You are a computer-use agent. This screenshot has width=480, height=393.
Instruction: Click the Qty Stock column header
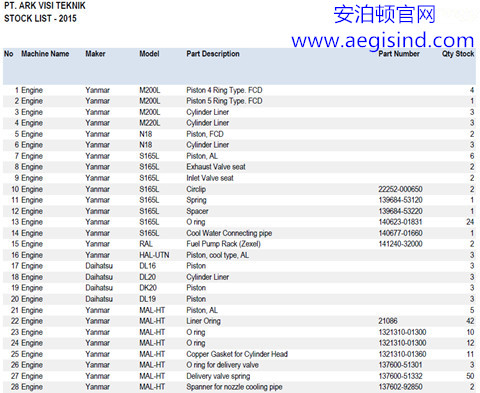click(458, 54)
